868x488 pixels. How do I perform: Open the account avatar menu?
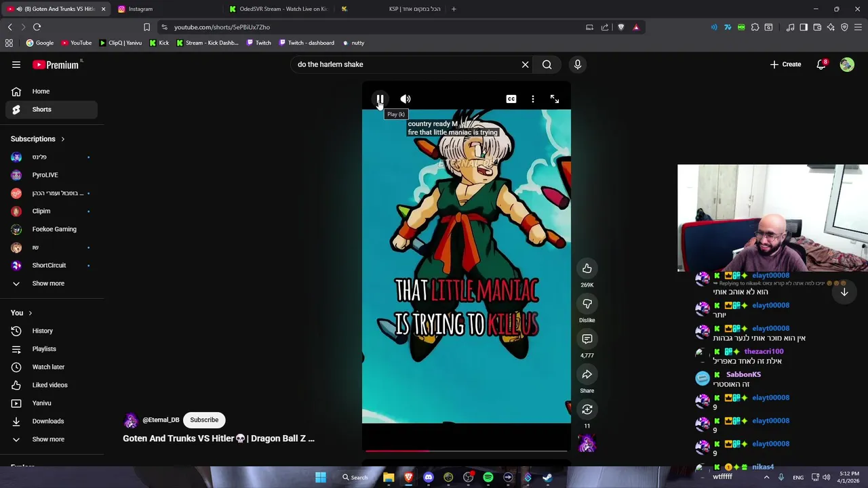(847, 64)
